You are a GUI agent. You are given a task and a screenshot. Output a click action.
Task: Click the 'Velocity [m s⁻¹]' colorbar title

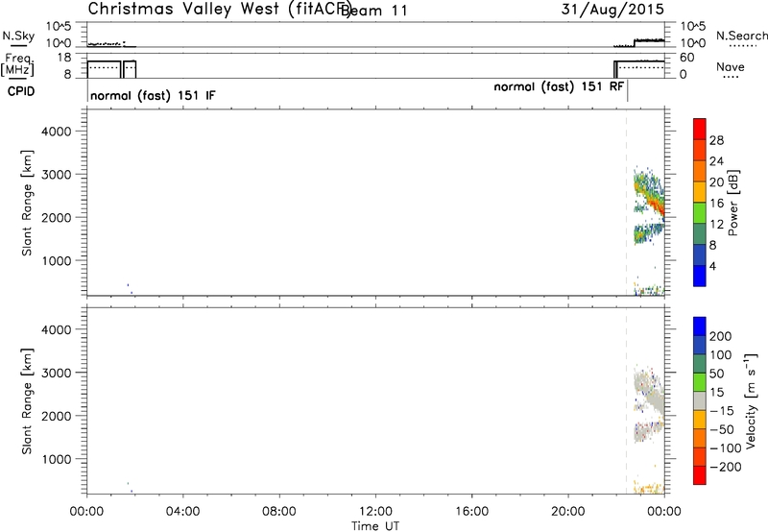click(752, 400)
